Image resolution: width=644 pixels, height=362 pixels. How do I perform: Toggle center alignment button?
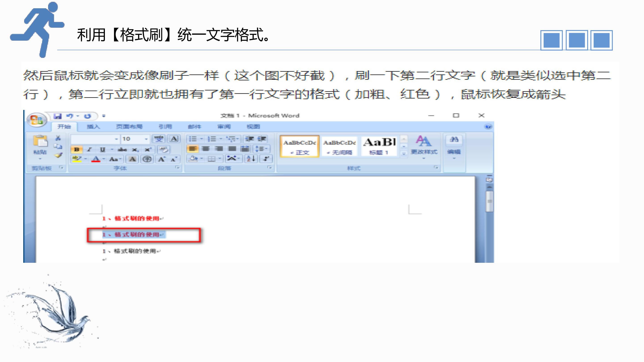coord(205,149)
